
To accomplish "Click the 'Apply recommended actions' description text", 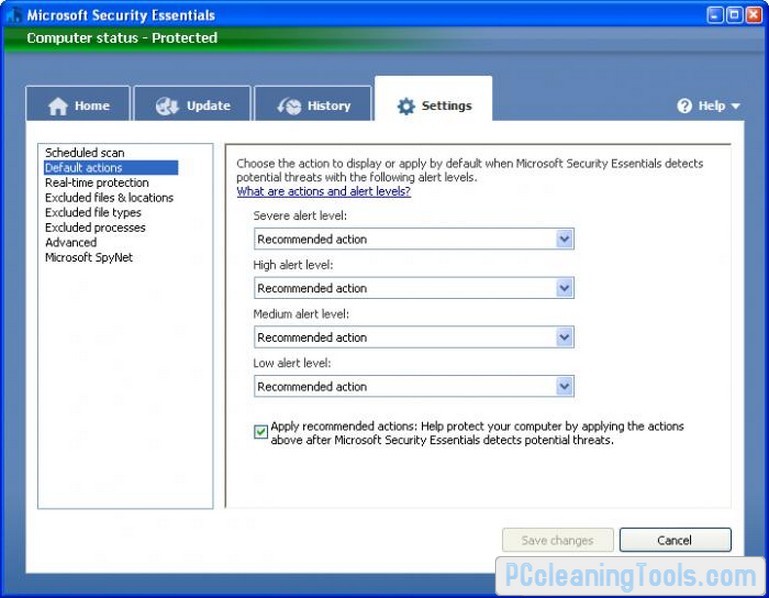I will point(477,433).
